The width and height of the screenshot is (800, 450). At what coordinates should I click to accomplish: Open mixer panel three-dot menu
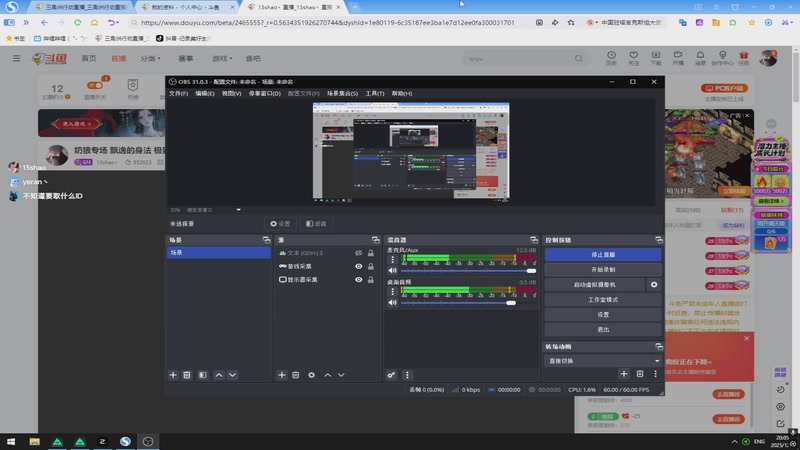(x=407, y=375)
